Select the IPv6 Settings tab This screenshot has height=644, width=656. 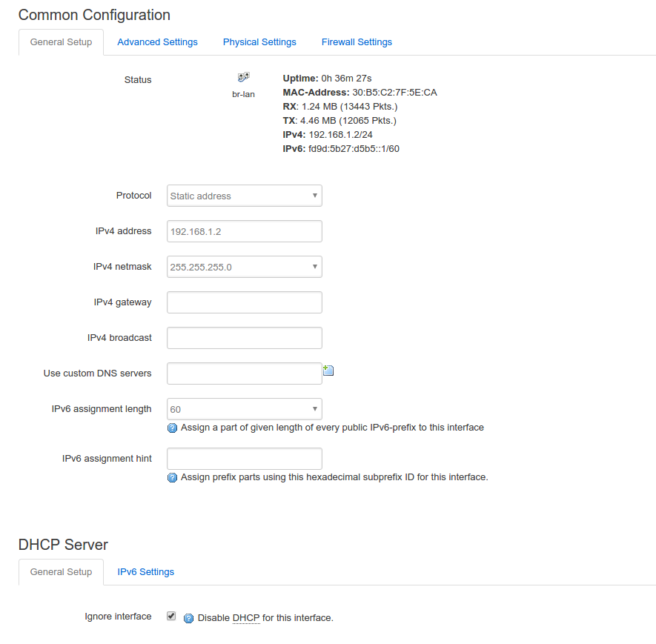(146, 572)
